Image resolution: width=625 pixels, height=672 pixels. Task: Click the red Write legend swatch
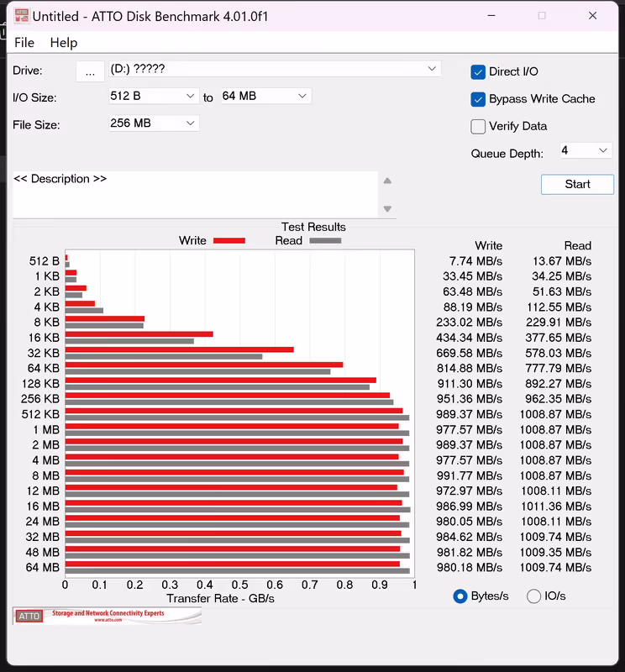228,241
